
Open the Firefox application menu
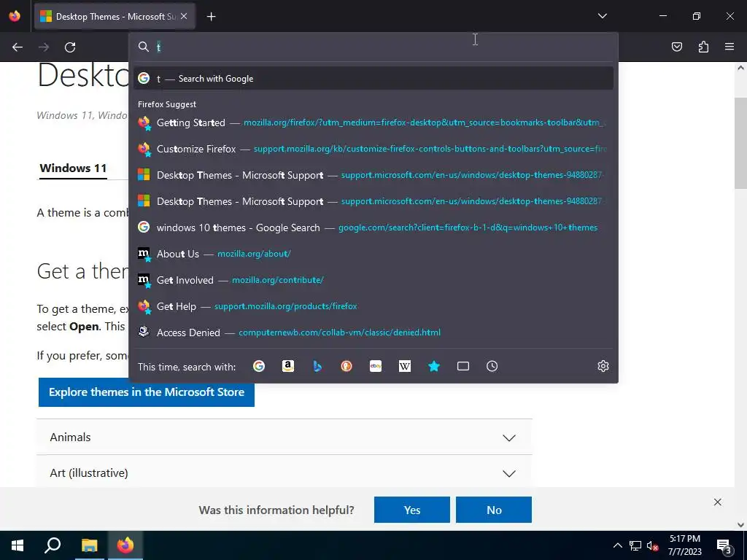pyautogui.click(x=729, y=47)
